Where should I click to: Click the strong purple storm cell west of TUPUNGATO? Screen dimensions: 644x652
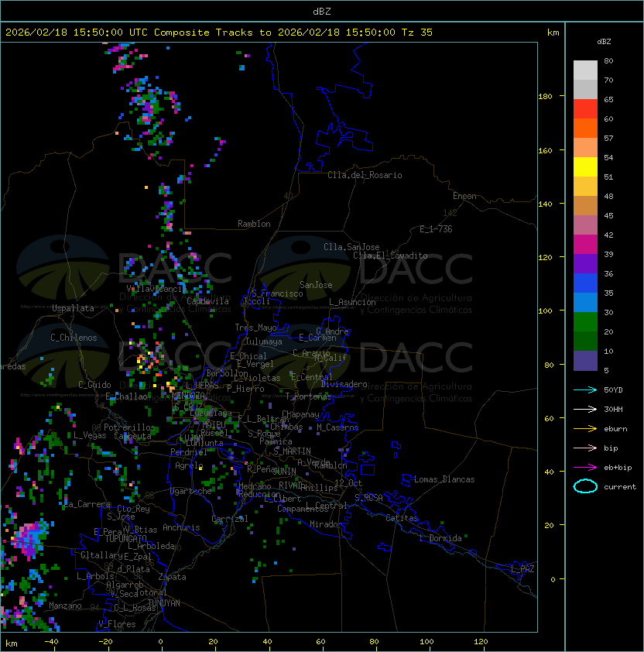(x=30, y=538)
